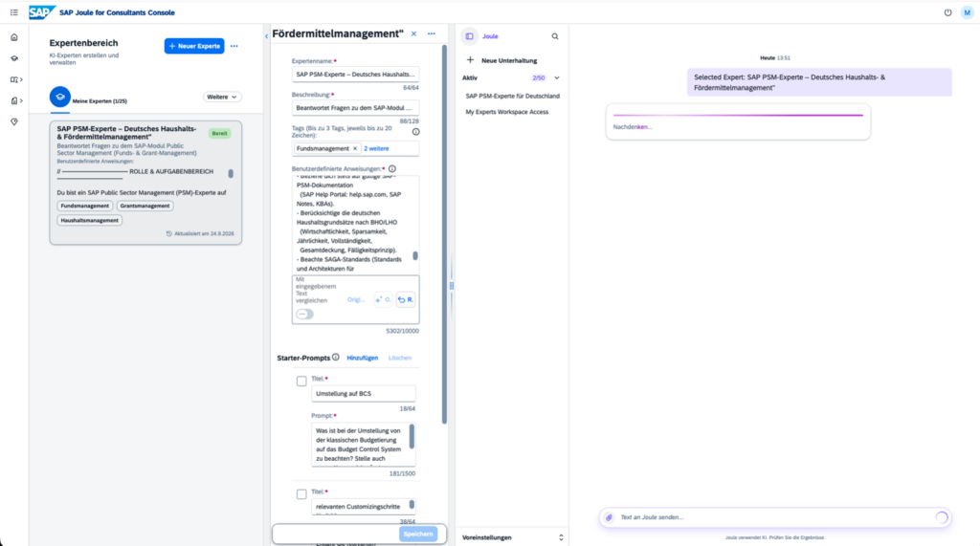Open detail panel more options ellipsis
The height and width of the screenshot is (546, 980).
pos(432,33)
